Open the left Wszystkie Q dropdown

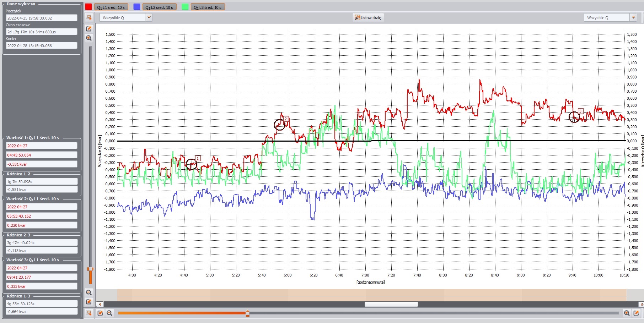click(x=149, y=17)
